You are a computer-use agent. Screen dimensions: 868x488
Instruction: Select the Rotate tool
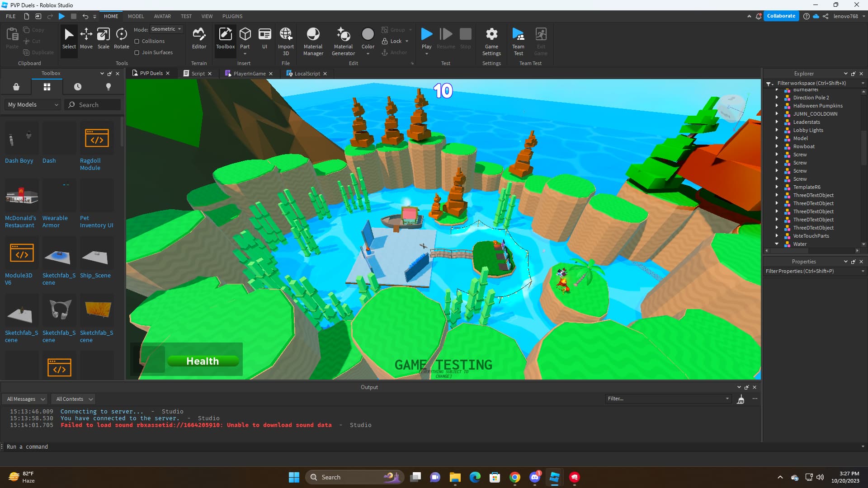point(121,38)
